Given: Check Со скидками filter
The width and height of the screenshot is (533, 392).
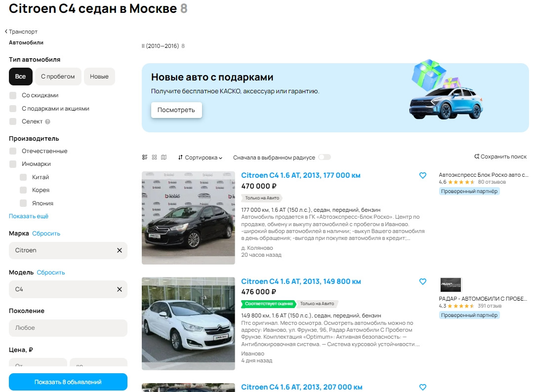Looking at the screenshot, I should click(13, 95).
